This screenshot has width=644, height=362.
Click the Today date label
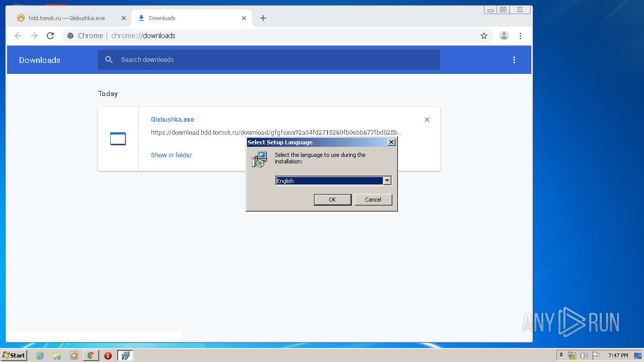click(108, 94)
